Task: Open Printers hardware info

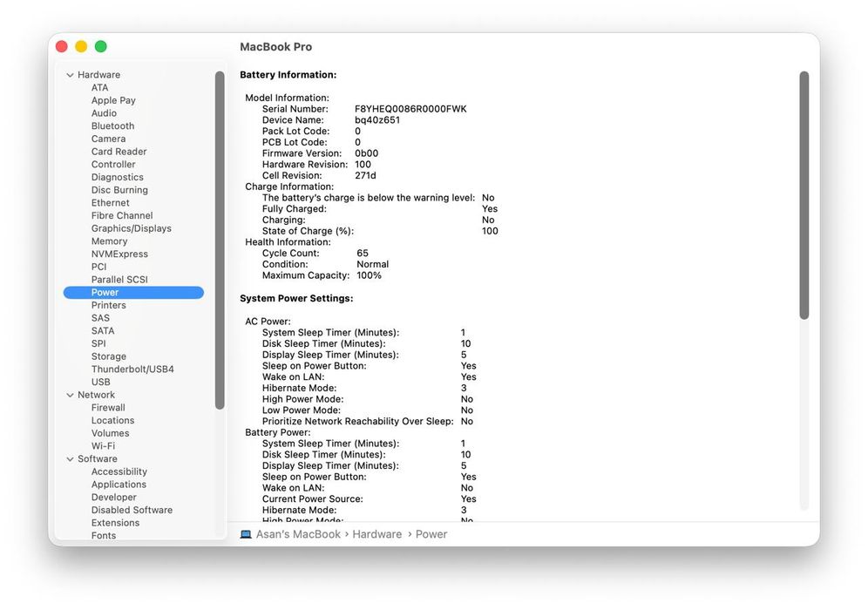Action: pyautogui.click(x=108, y=305)
